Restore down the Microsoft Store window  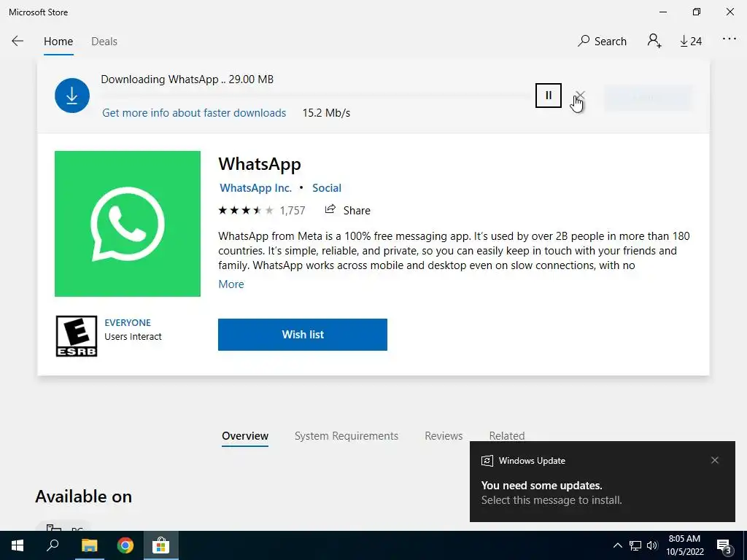point(697,12)
